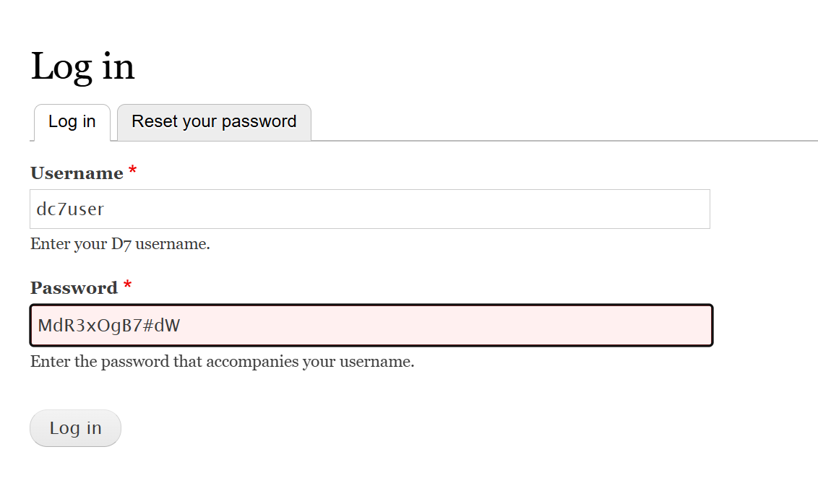Image resolution: width=818 pixels, height=504 pixels.
Task: Click the red asterisk beside Password
Action: [127, 287]
